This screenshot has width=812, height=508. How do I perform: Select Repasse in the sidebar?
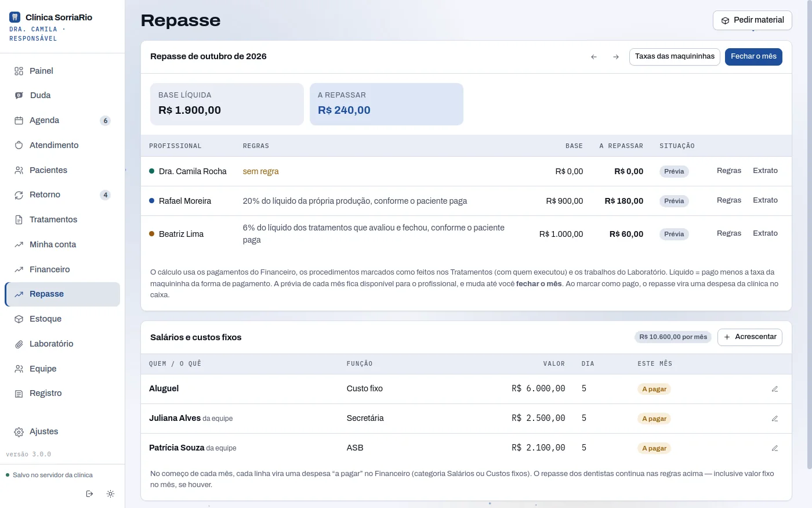coord(63,294)
